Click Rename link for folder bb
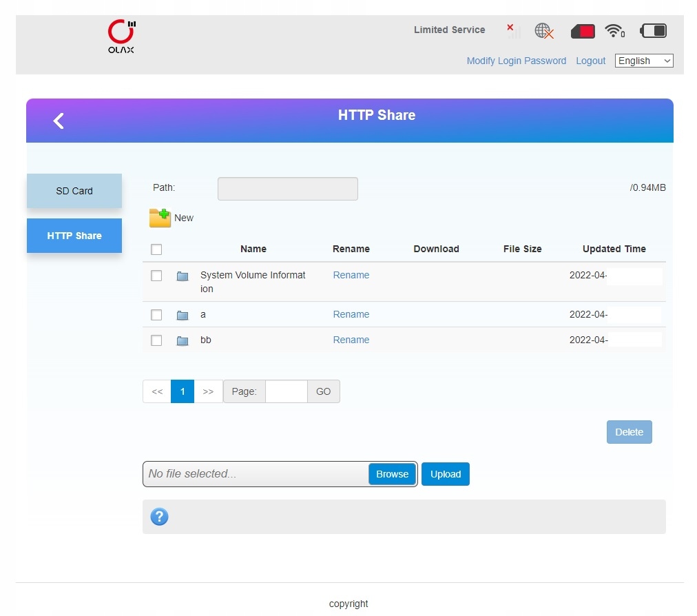The height and width of the screenshot is (616, 697). [351, 340]
